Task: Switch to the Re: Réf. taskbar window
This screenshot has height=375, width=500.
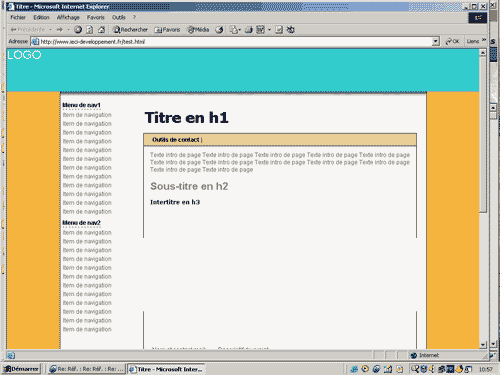Action: coord(86,369)
